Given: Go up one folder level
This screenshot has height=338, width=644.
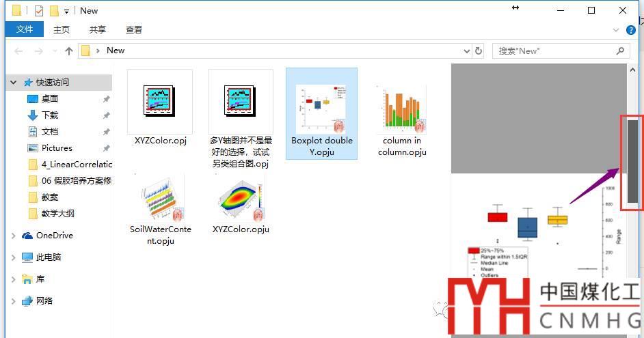Looking at the screenshot, I should click(69, 51).
